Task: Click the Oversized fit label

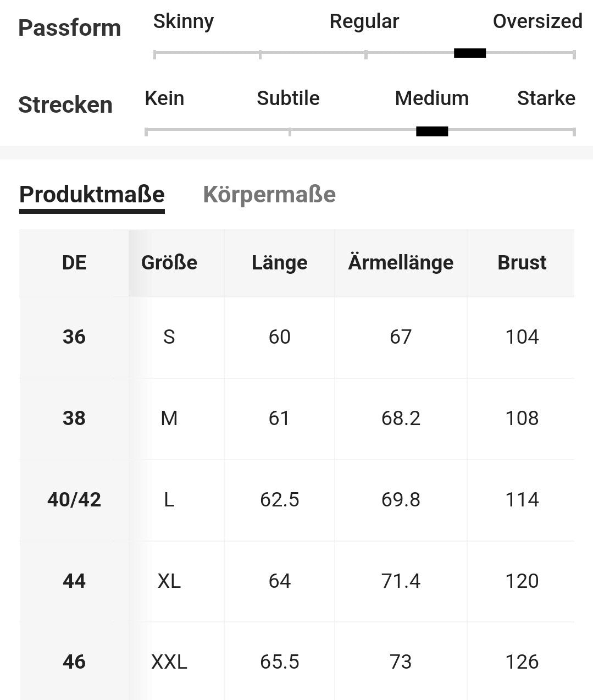Action: click(537, 21)
